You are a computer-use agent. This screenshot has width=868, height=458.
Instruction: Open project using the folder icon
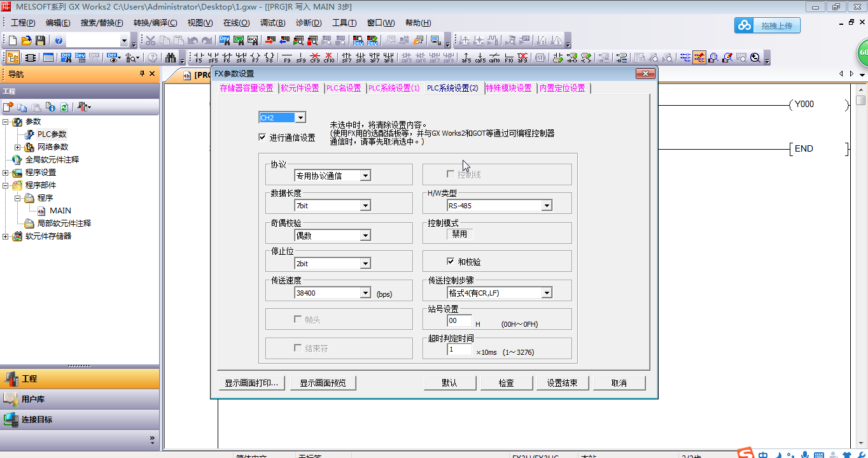click(x=26, y=41)
